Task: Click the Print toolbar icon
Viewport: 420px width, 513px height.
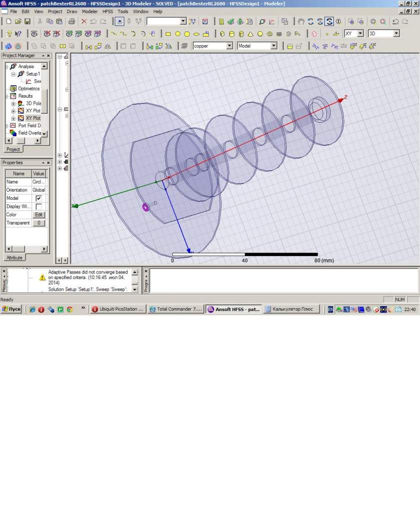Action: [72, 22]
